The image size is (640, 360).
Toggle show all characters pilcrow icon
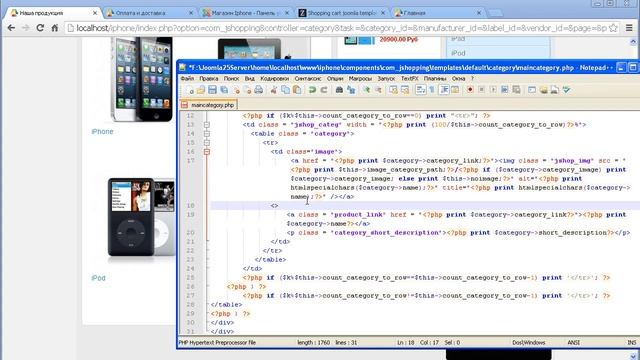point(432,90)
